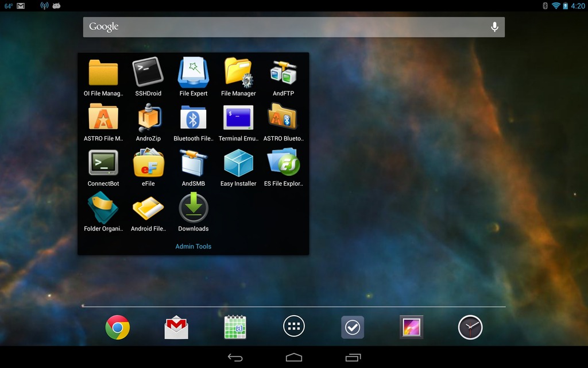588x368 pixels.
Task: Tap the Back navigation button
Action: (x=235, y=358)
